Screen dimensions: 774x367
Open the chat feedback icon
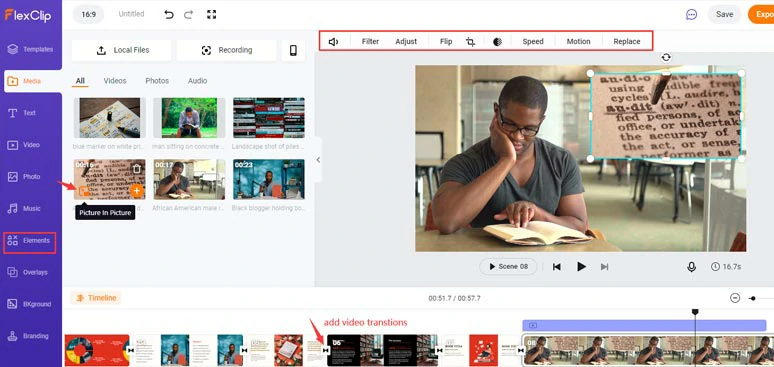click(692, 15)
